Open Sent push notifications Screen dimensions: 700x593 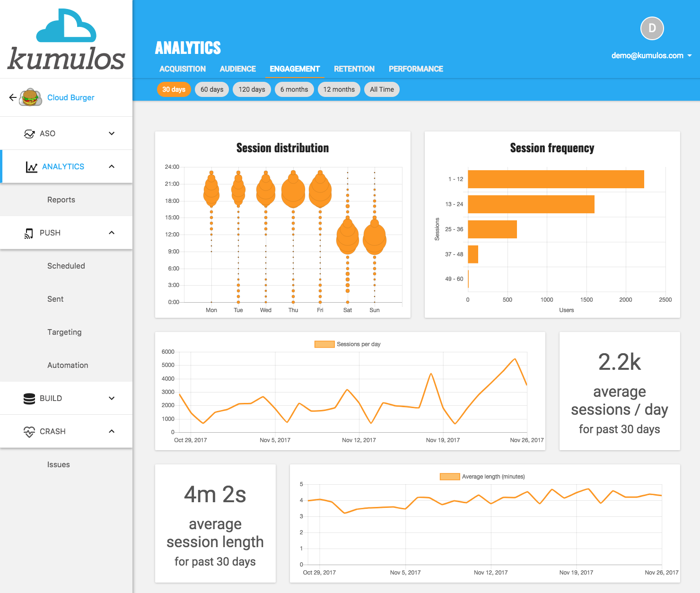coord(55,299)
